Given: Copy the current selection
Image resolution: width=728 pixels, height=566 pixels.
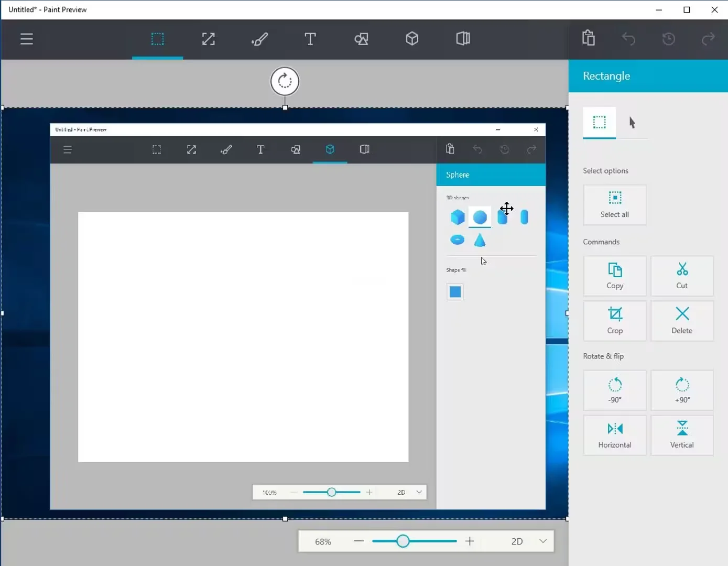Looking at the screenshot, I should pos(615,276).
